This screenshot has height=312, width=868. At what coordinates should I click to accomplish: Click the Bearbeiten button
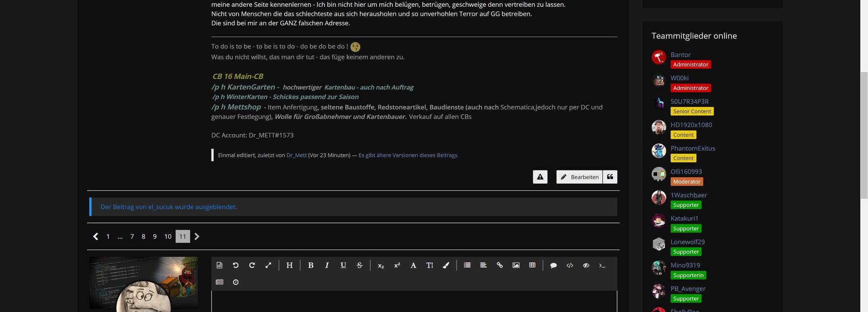coord(580,177)
